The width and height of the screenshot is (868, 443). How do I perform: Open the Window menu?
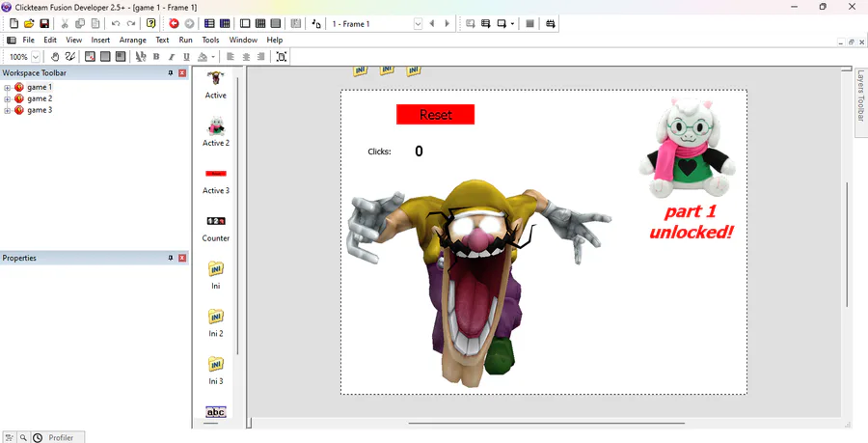(x=243, y=40)
